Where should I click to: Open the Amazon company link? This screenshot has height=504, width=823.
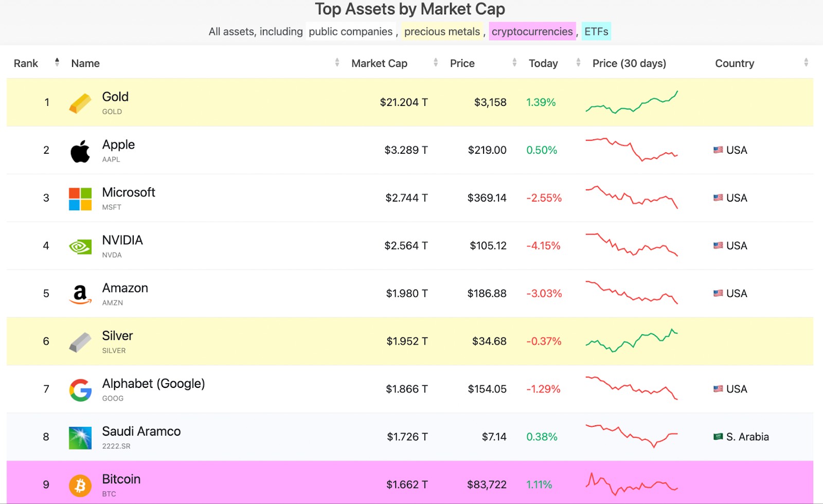[125, 288]
